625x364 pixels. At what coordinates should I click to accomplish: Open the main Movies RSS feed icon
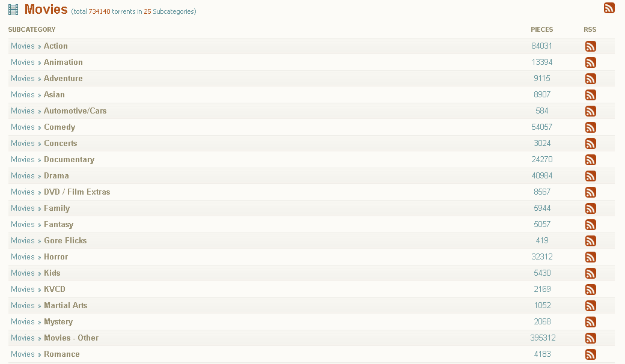(x=609, y=8)
